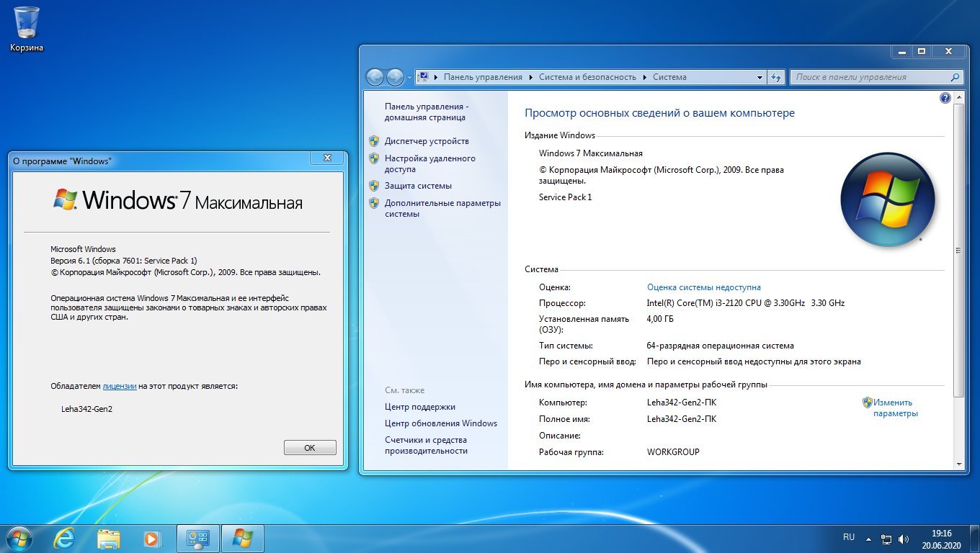Expand arrow before Панель управления breadcrumb
Image resolution: width=980 pixels, height=553 pixels.
(x=436, y=77)
